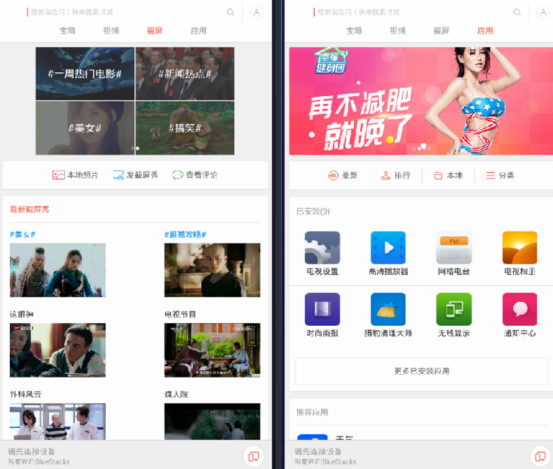
Task: Open the costume drama thumbnail under #美女#
Action: 58,270
